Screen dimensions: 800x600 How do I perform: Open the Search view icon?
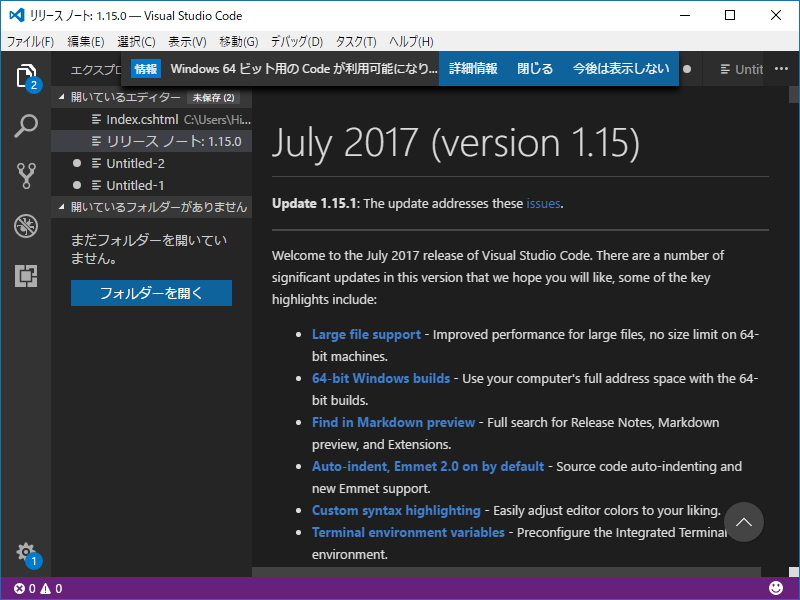(26, 126)
